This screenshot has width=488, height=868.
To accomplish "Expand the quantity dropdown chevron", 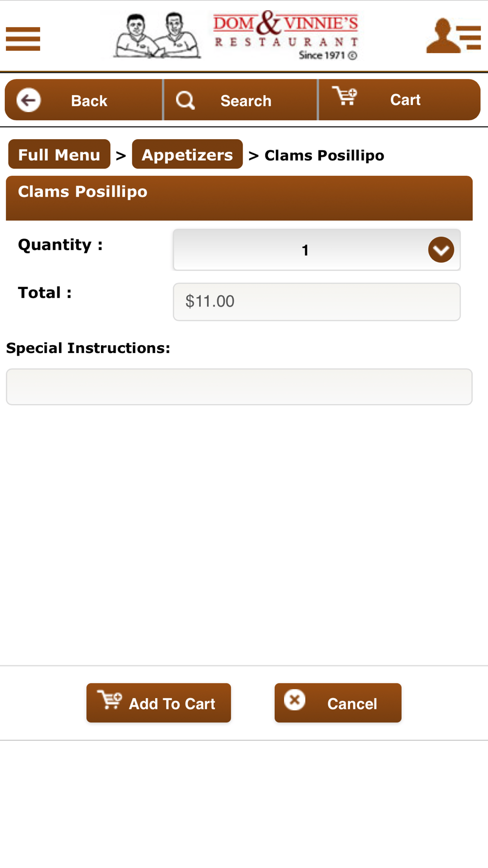I will (x=441, y=250).
